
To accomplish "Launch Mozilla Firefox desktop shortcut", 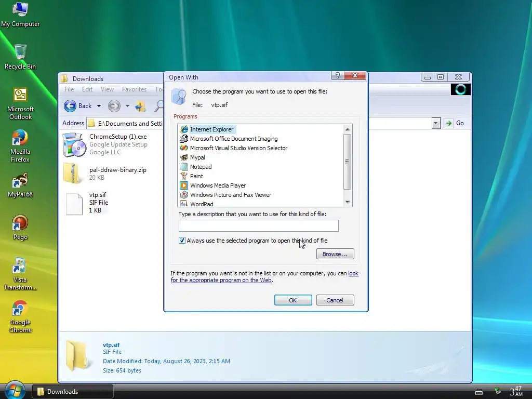I will click(x=20, y=146).
